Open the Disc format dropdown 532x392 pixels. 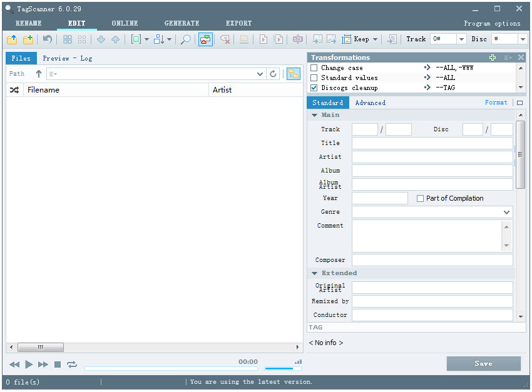tap(523, 39)
